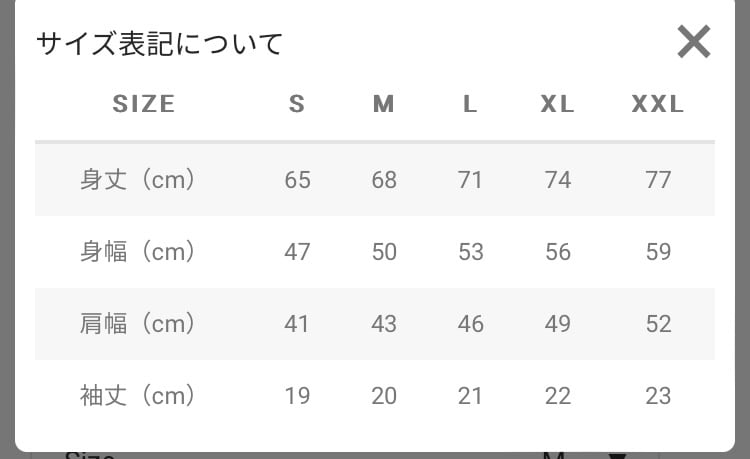The width and height of the screenshot is (750, 459).
Task: Click the 身丈（cm） row label
Action: [x=137, y=180]
